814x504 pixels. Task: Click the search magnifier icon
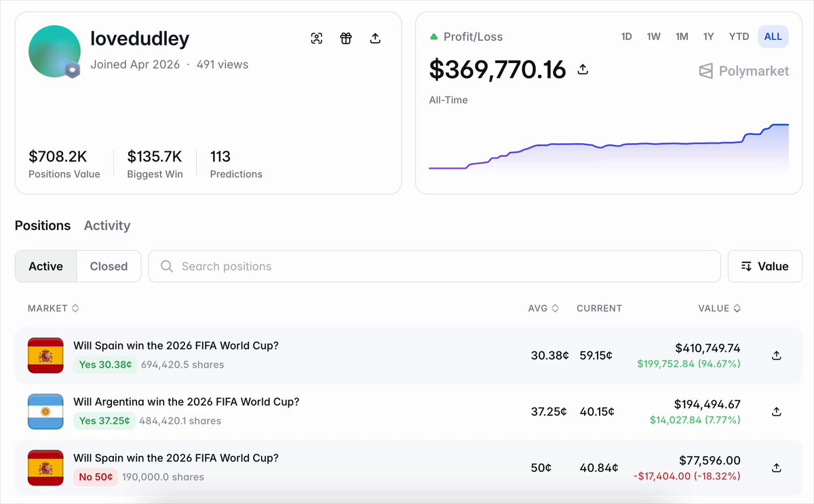167,267
